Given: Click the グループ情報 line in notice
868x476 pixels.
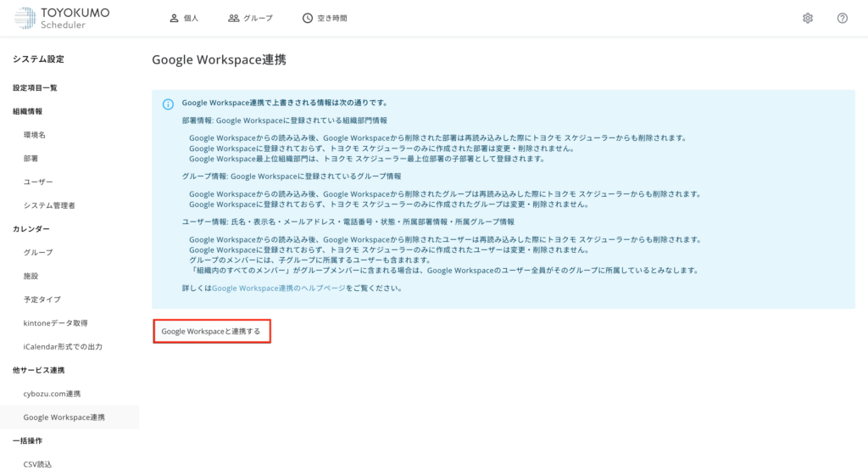Looking at the screenshot, I should coord(292,176).
